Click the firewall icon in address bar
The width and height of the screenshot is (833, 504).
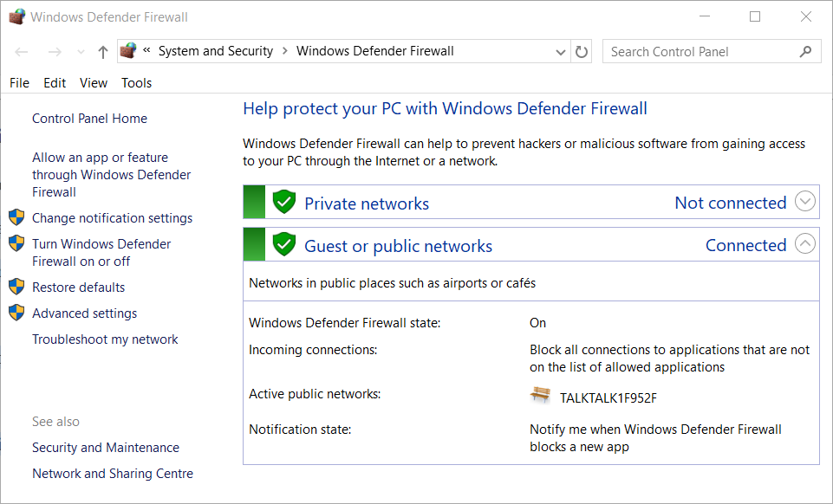[x=128, y=51]
